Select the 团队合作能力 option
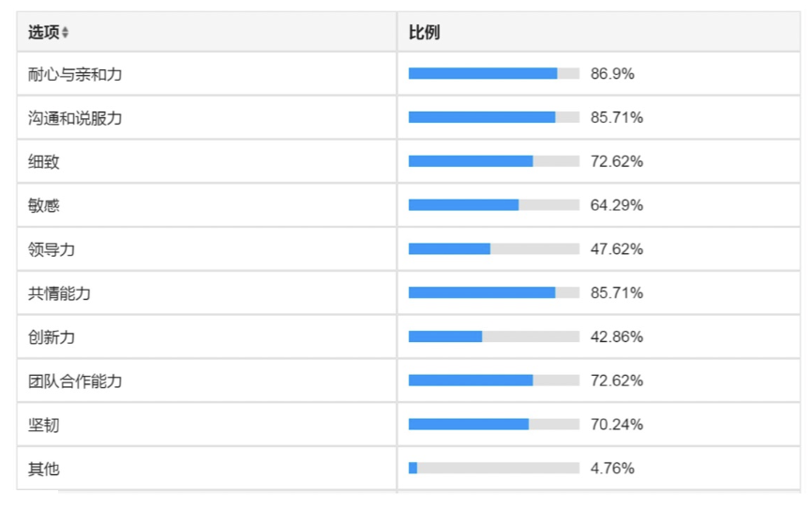 (x=75, y=381)
